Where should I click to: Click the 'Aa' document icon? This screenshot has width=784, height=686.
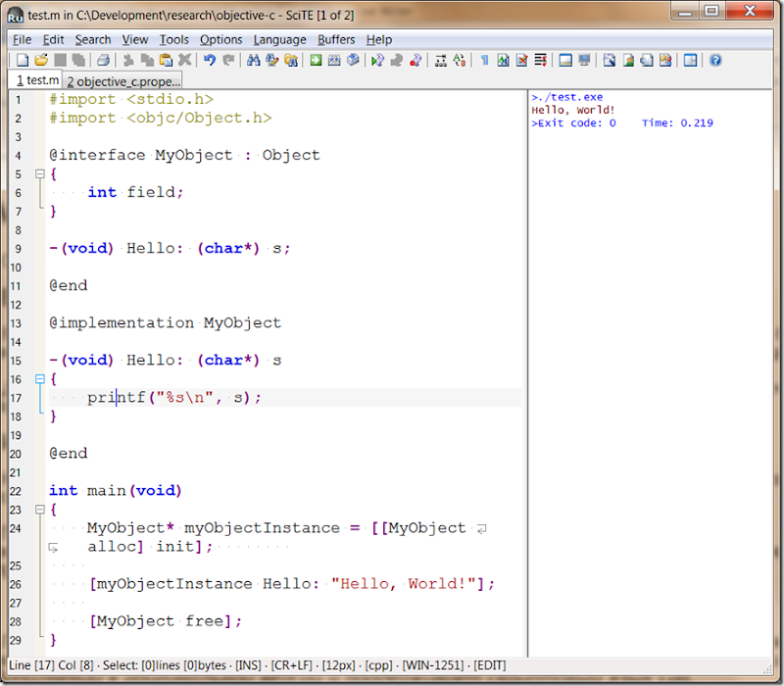[503, 61]
